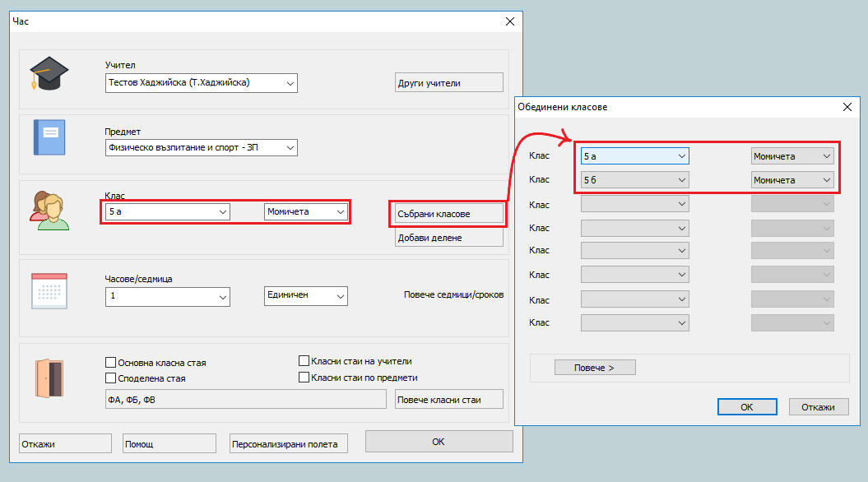Viewport: 868px width, 482px height.
Task: Click the Повече > button
Action: coord(595,368)
